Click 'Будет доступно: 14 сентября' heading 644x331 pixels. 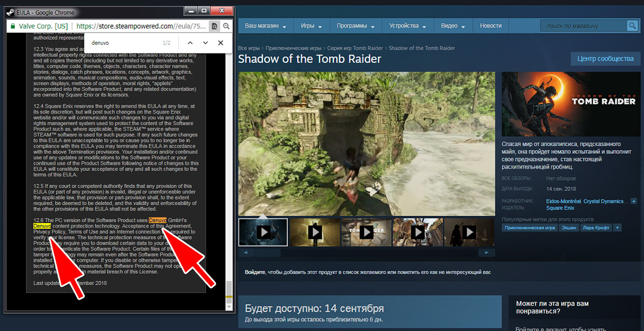(x=315, y=308)
